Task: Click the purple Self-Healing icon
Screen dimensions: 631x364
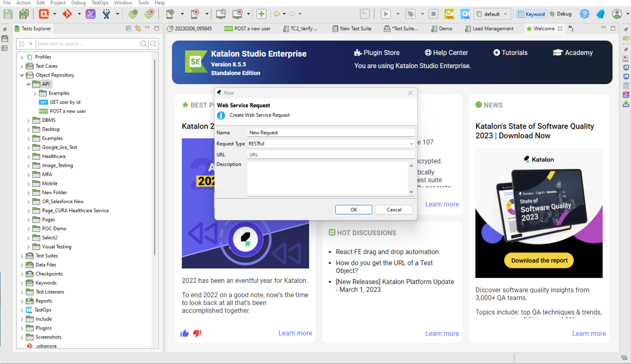Action: click(90, 14)
